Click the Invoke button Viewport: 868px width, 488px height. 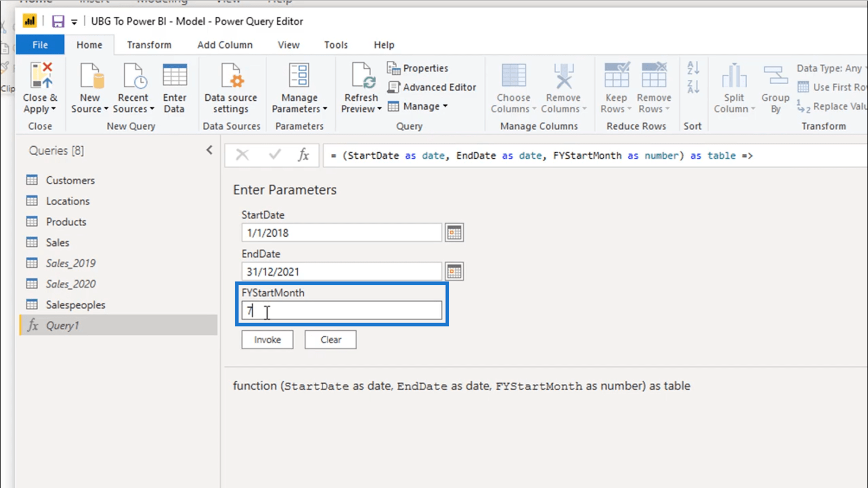pos(267,340)
